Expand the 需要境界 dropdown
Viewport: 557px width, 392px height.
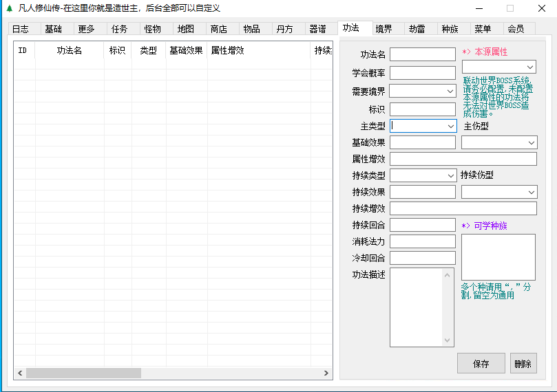(423, 91)
